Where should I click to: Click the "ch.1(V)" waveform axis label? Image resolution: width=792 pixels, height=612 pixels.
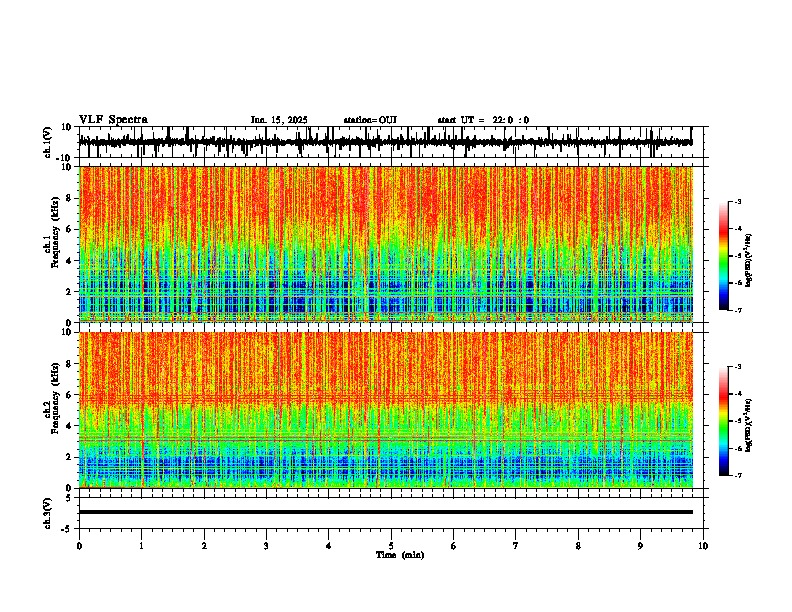tap(48, 142)
